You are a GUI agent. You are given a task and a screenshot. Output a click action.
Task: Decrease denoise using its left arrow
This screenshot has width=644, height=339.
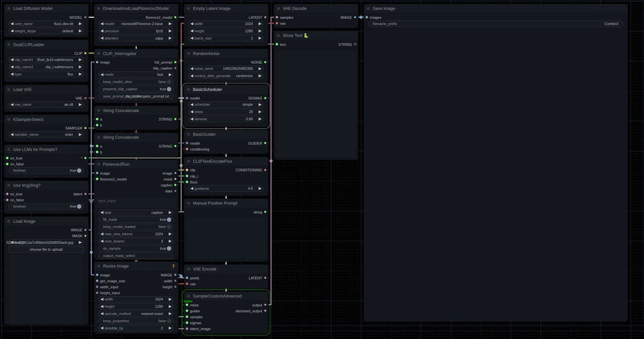(x=192, y=119)
